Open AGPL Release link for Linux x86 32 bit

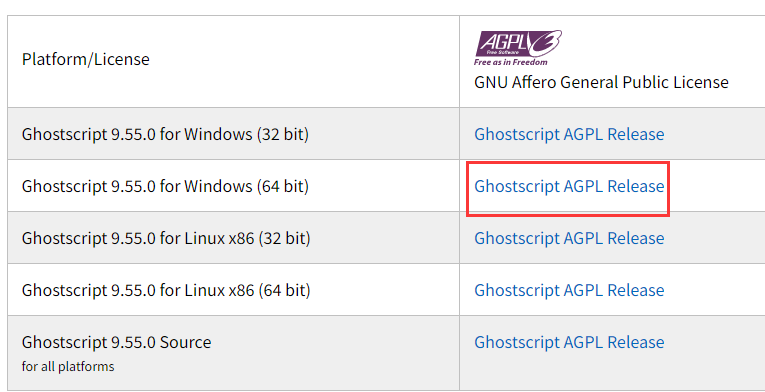pos(569,238)
